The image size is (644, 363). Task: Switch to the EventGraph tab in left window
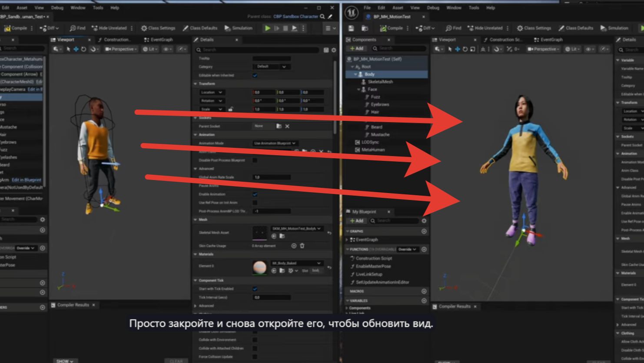[x=159, y=40]
